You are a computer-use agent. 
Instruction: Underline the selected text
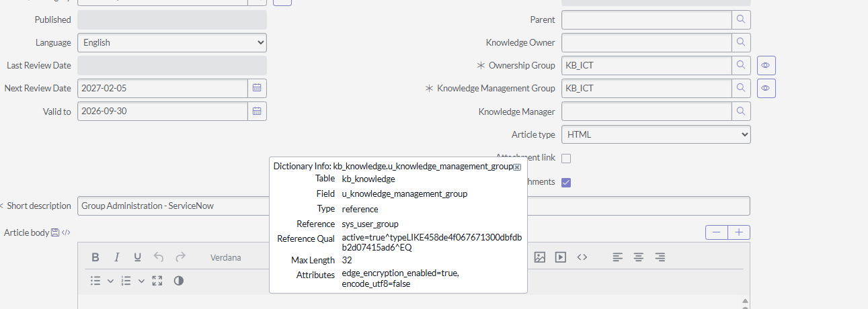[x=138, y=257]
